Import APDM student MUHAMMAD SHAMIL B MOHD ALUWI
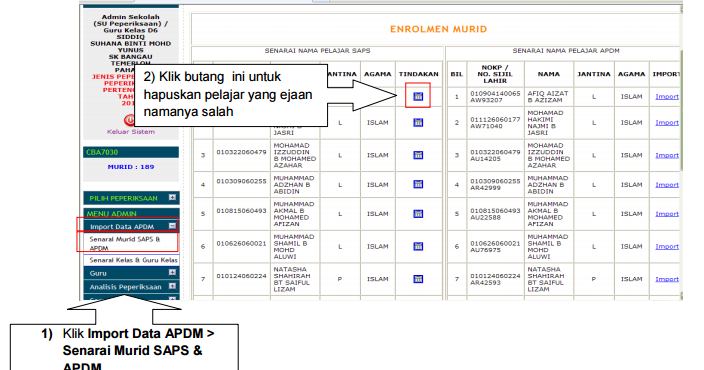This screenshot has width=704, height=370. (x=667, y=247)
